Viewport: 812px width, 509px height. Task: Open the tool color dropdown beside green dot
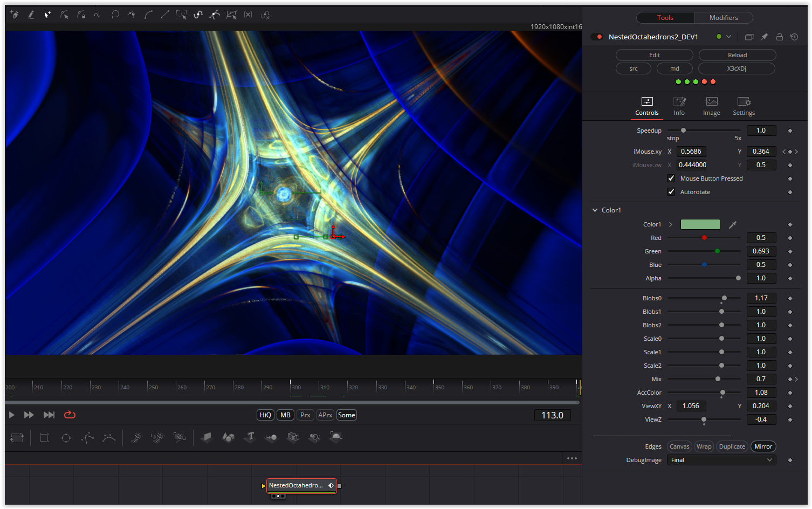point(728,37)
